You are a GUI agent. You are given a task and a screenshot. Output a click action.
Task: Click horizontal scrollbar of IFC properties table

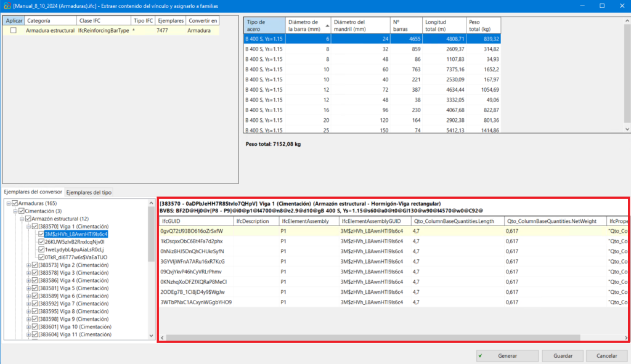coord(373,338)
